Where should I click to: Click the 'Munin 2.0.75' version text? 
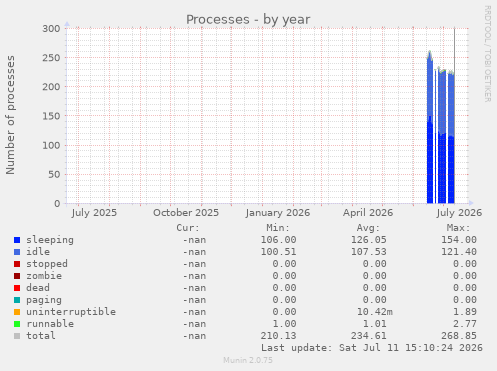coord(248,360)
